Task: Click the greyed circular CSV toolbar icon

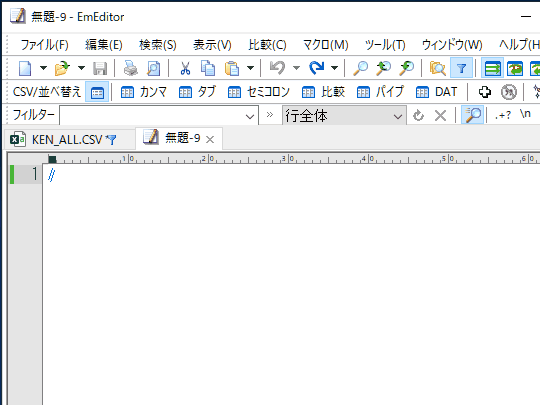Action: pyautogui.click(x=508, y=92)
